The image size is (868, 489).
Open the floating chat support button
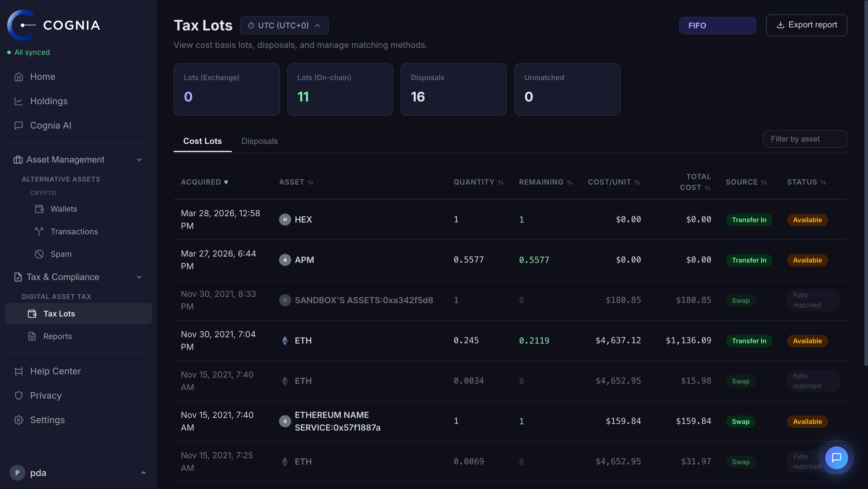(x=836, y=458)
